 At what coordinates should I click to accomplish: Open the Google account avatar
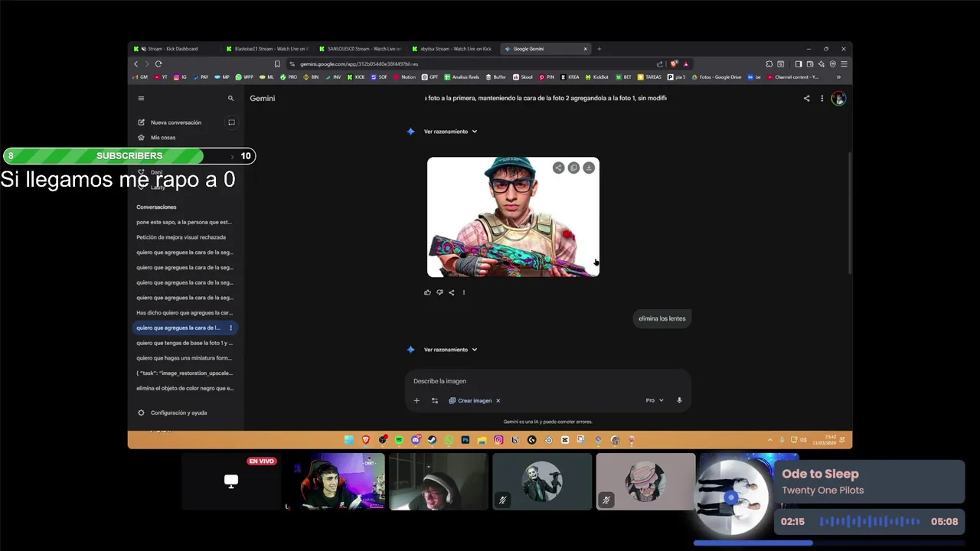click(x=838, y=98)
